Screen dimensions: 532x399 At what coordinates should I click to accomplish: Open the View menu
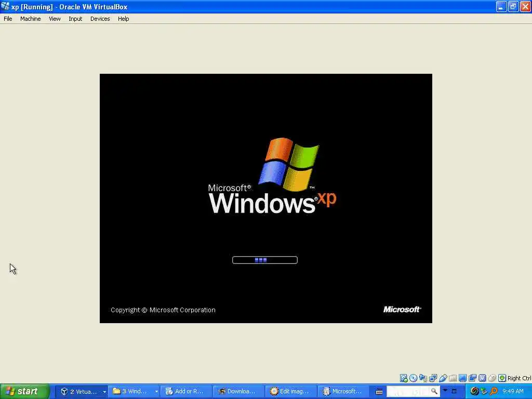pyautogui.click(x=55, y=19)
